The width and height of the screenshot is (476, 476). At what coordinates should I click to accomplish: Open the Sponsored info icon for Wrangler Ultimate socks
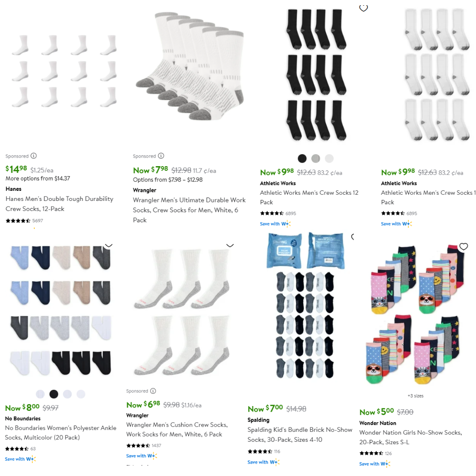(x=161, y=156)
